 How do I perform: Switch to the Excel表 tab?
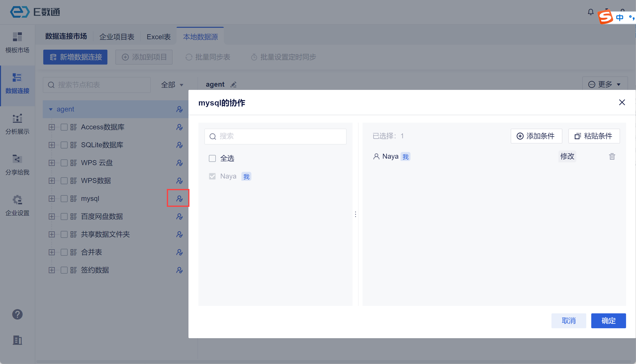[x=158, y=37]
